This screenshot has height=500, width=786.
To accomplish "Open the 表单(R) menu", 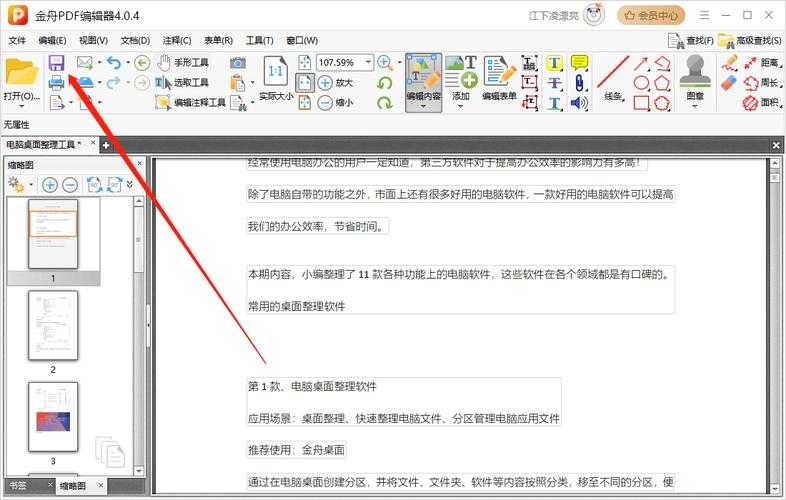I will tap(218, 40).
